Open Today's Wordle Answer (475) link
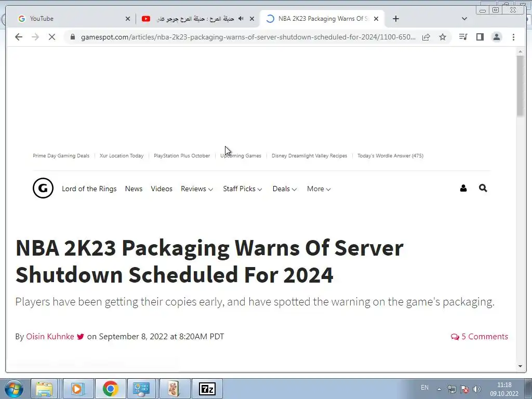532x399 pixels. coord(390,156)
